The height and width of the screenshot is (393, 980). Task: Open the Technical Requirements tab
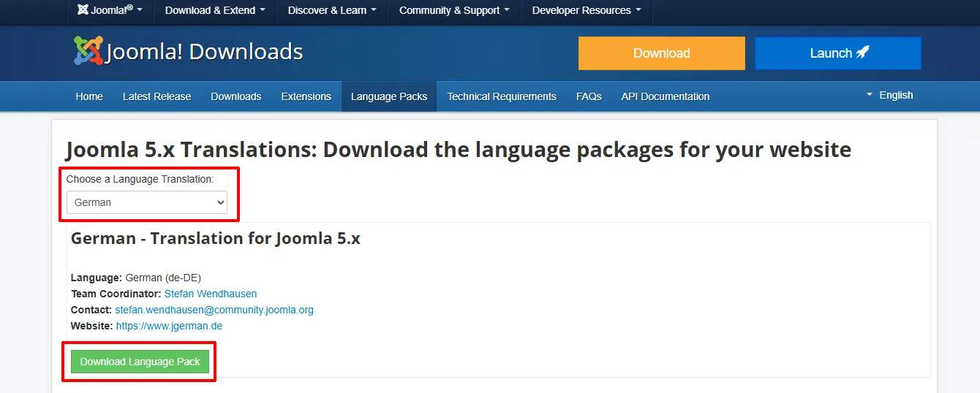[502, 96]
